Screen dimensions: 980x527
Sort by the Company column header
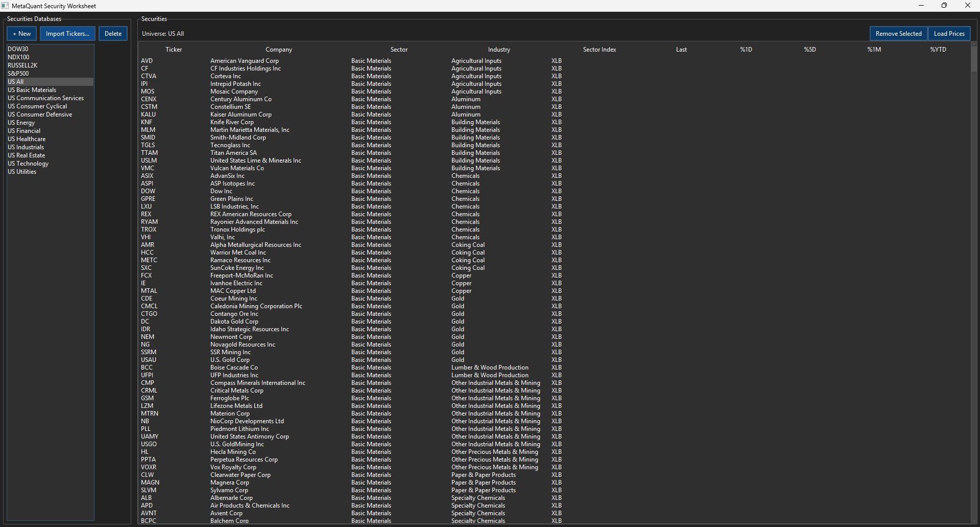coord(279,50)
